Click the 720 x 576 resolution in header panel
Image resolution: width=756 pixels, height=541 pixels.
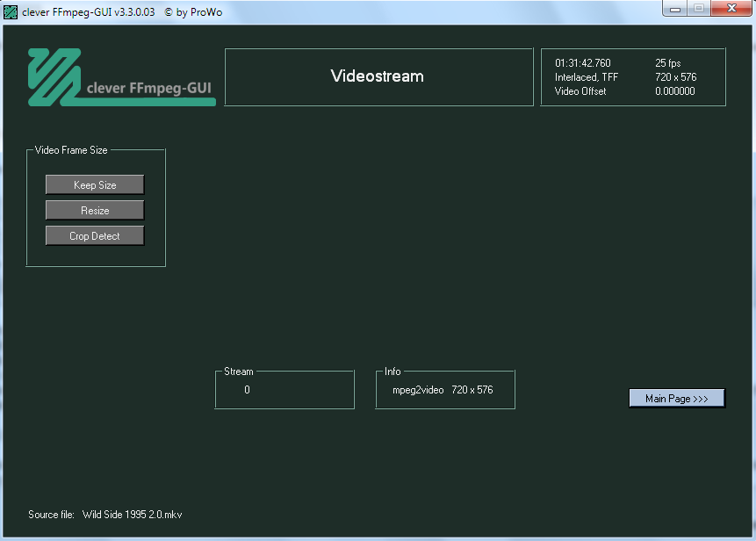(x=675, y=77)
